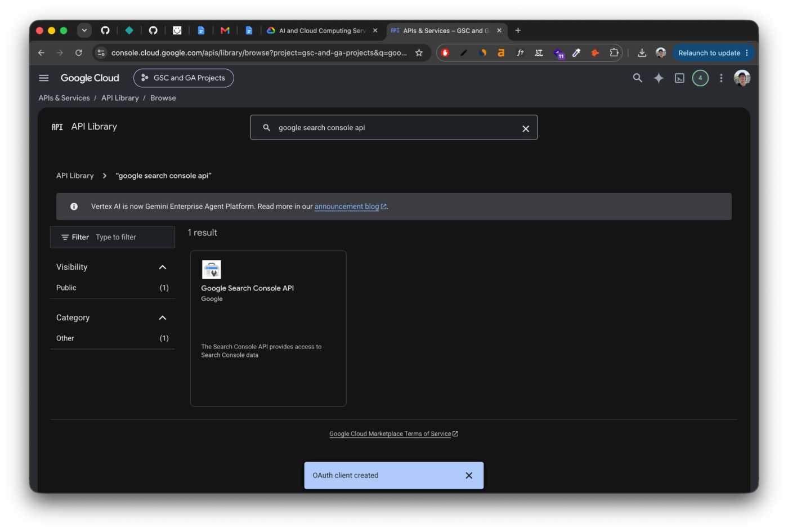Open the browser site information icon
This screenshot has width=788, height=532.
pos(101,53)
